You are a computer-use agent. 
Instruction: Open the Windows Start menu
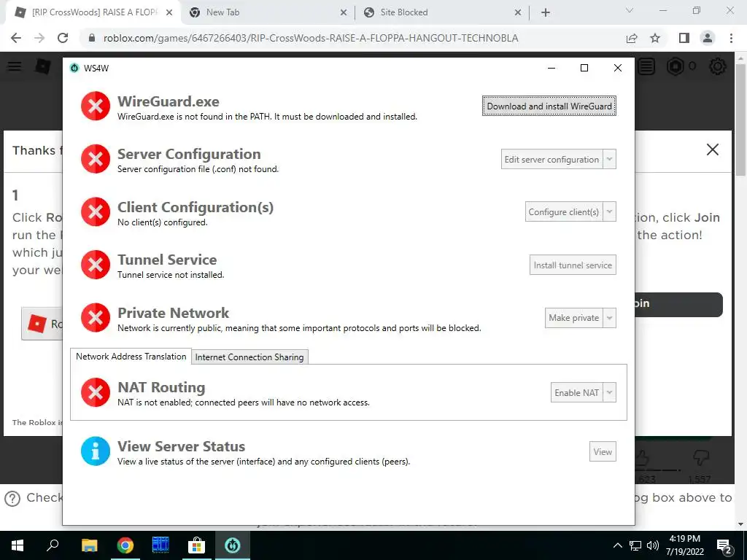click(18, 545)
